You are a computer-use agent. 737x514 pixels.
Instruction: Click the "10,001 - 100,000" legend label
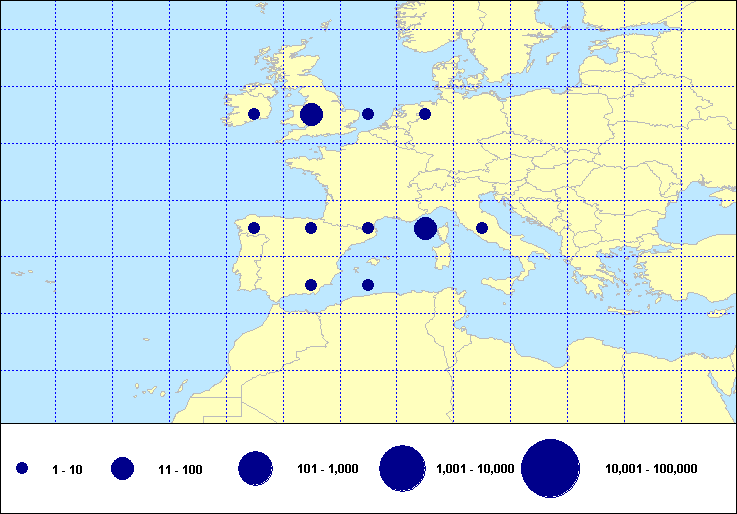click(651, 469)
